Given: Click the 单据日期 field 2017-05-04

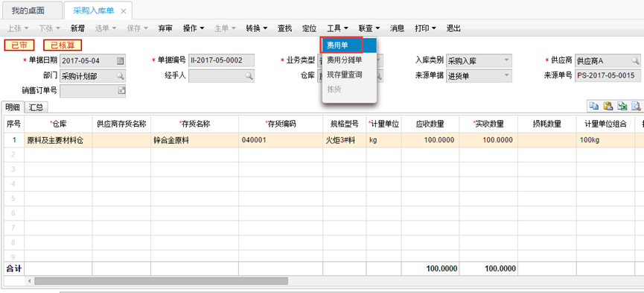Looking at the screenshot, I should coord(92,61).
